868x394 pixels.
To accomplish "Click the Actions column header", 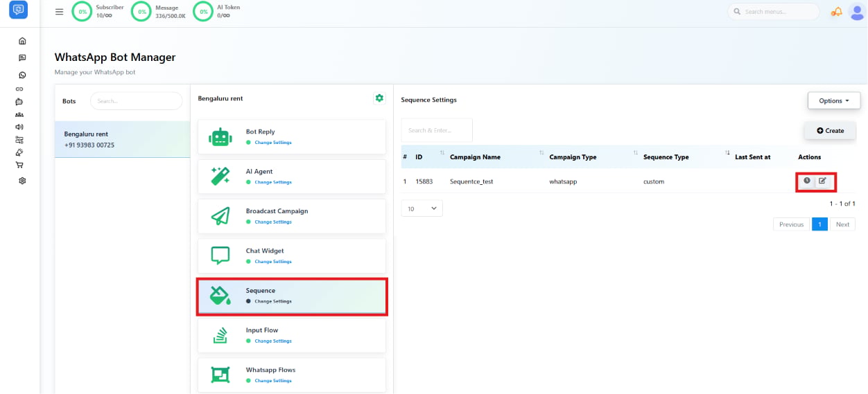I will click(809, 157).
